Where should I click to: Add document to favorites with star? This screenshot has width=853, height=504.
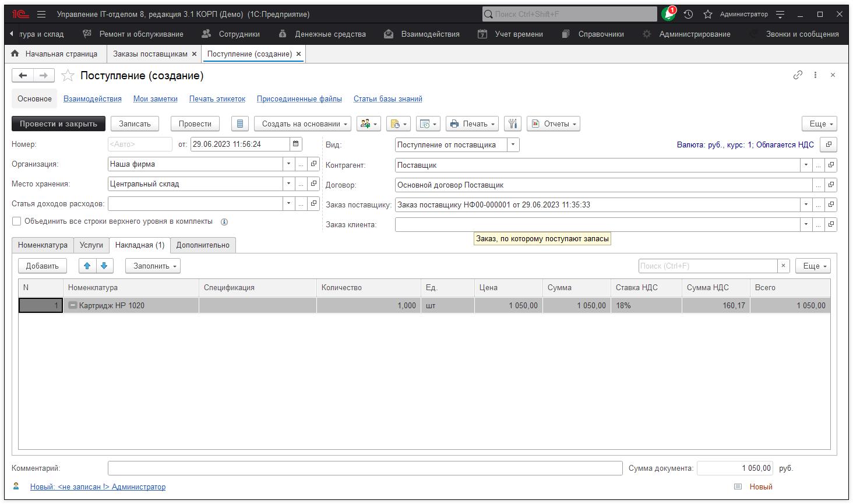pyautogui.click(x=68, y=76)
